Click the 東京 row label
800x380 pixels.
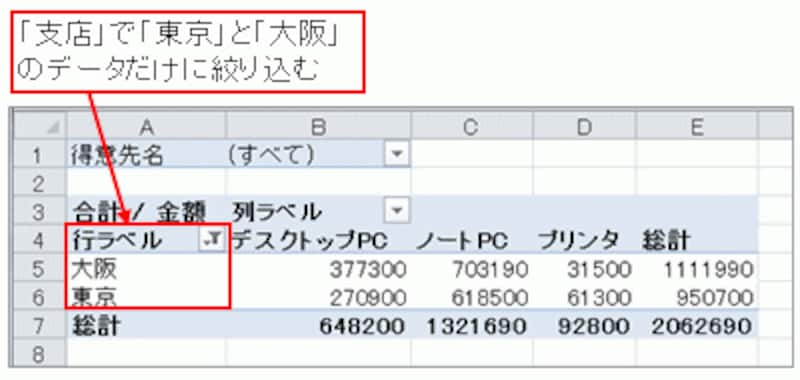click(x=94, y=297)
